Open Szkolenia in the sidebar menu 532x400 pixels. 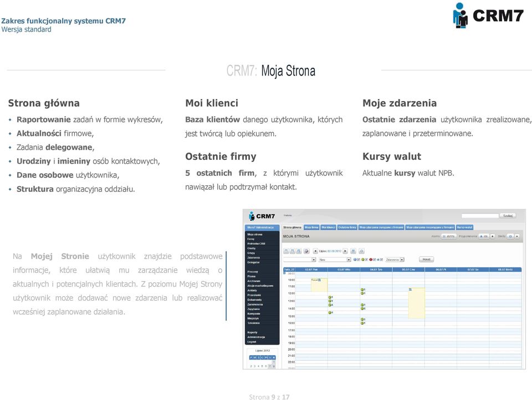pyautogui.click(x=253, y=323)
